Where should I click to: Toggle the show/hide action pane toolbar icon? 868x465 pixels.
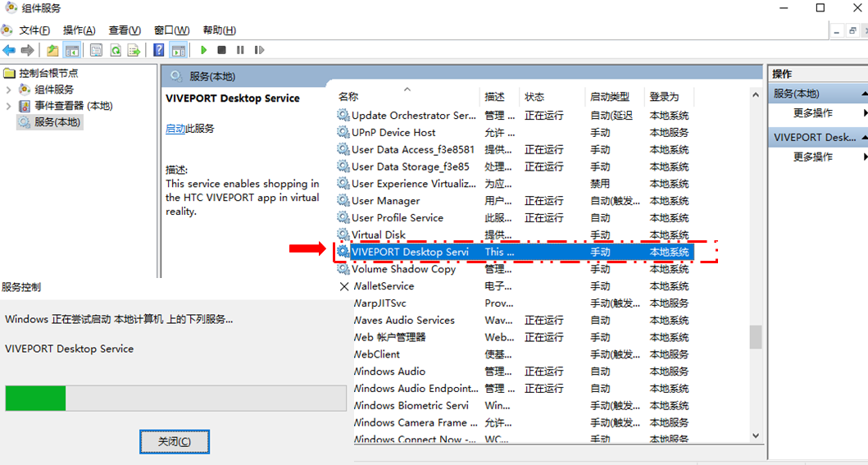pos(178,50)
